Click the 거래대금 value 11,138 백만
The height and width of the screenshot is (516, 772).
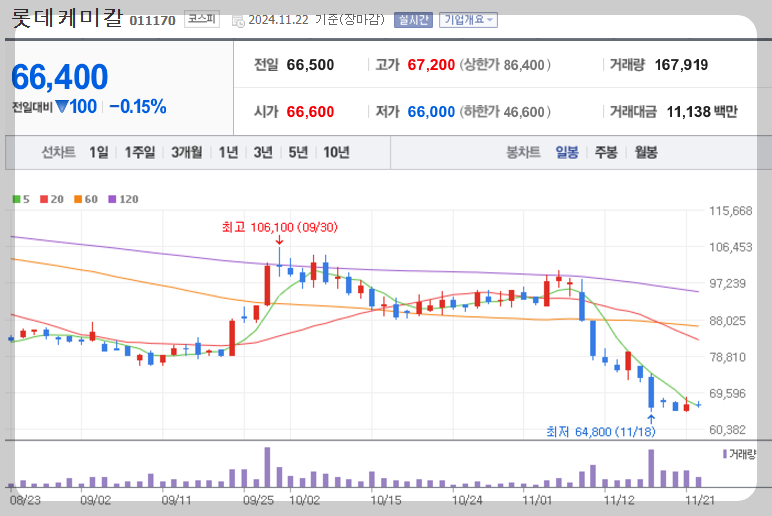[x=702, y=112]
